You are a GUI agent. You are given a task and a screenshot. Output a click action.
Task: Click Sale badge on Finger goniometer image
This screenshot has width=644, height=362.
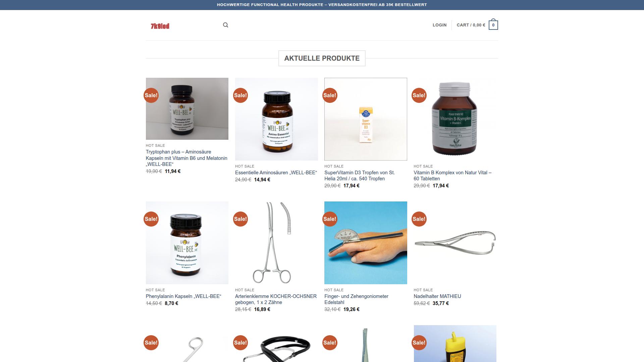(330, 219)
